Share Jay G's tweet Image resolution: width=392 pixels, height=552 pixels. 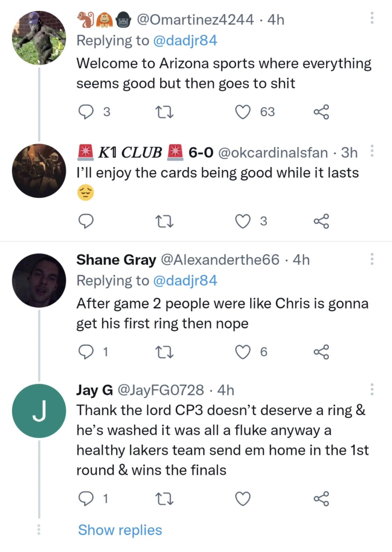pyautogui.click(x=321, y=498)
